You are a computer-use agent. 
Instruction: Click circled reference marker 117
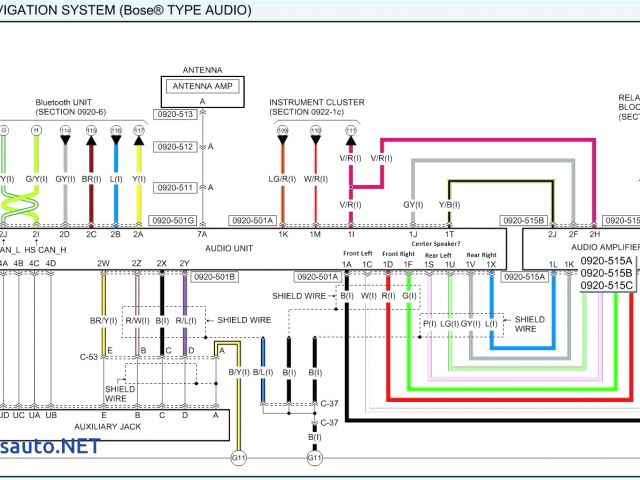(x=138, y=131)
